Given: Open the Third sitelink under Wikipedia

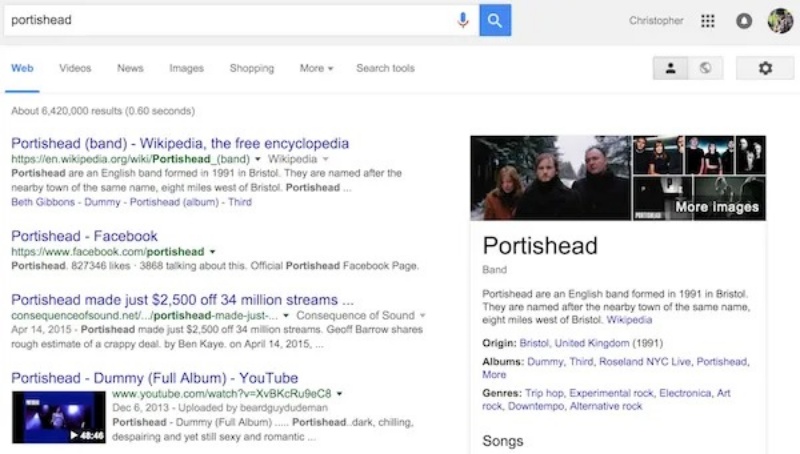Looking at the screenshot, I should click(x=240, y=202).
